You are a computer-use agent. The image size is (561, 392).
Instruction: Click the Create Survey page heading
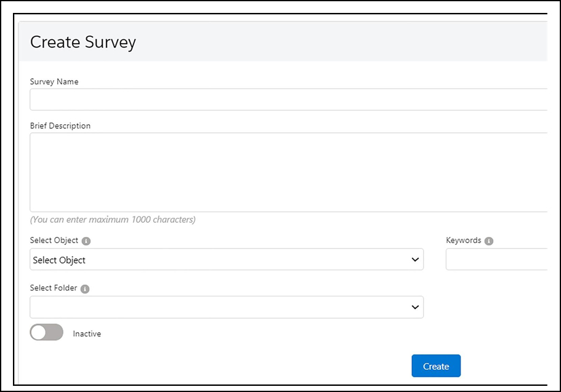point(83,42)
